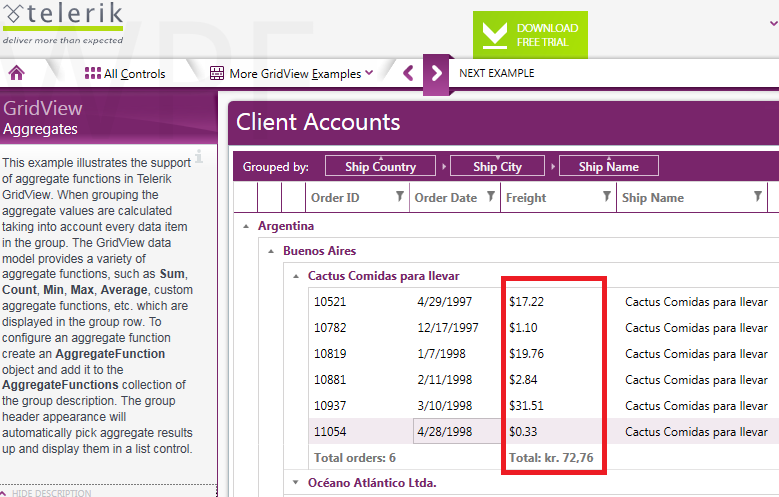Sort by Order ID column header
The width and height of the screenshot is (779, 497).
pos(335,198)
